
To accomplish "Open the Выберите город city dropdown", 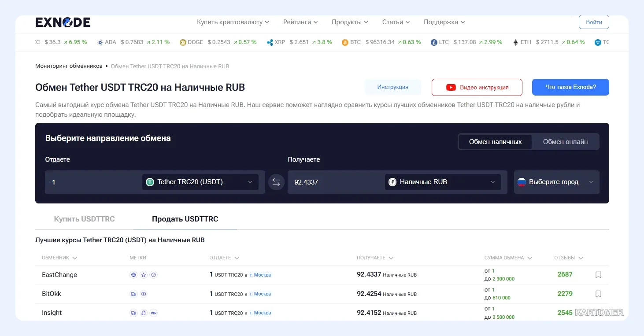I will [556, 182].
